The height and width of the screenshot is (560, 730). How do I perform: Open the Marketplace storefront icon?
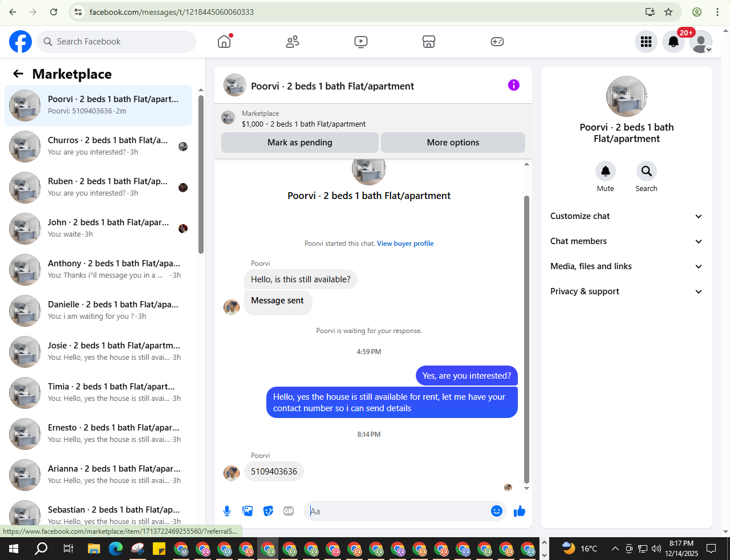[x=429, y=42]
